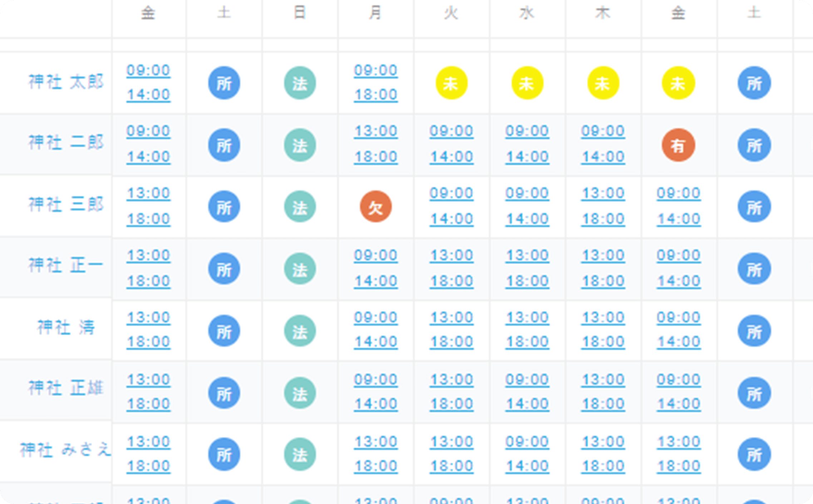Click 神社 清's Wednesday 13:00 start time
This screenshot has height=504, width=813.
[x=527, y=317]
